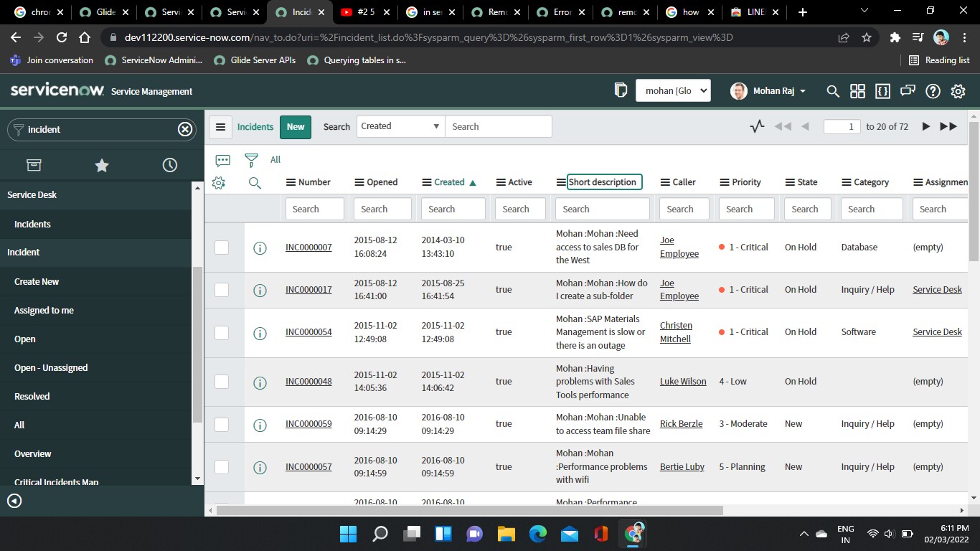Open the ServiceNow settings gear
Image resolution: width=980 pixels, height=551 pixels.
[x=958, y=91]
